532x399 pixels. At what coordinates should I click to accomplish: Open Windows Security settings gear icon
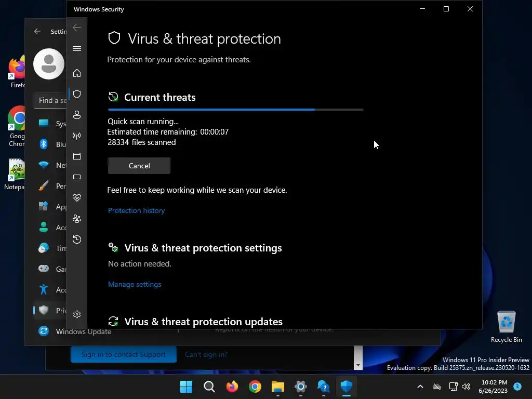click(x=77, y=314)
